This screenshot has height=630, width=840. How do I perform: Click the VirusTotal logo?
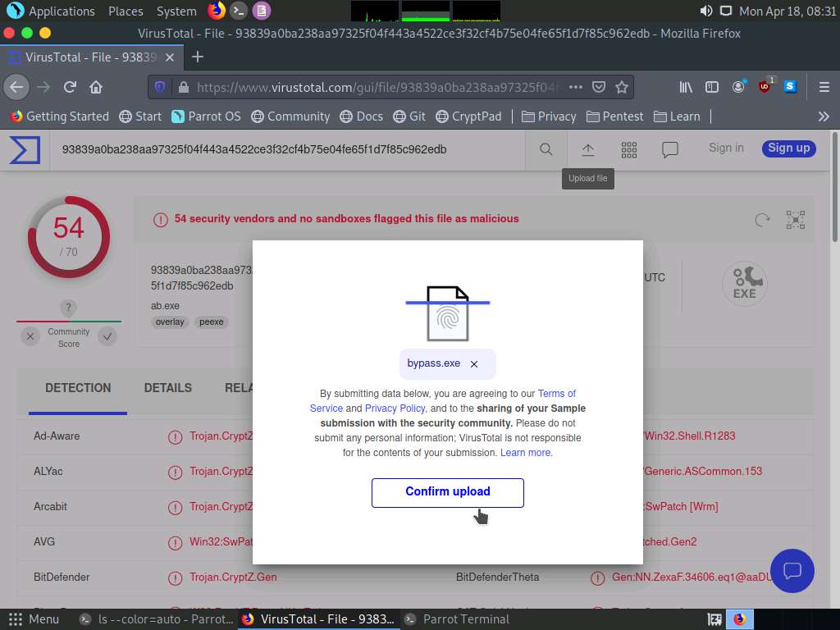[x=25, y=149]
